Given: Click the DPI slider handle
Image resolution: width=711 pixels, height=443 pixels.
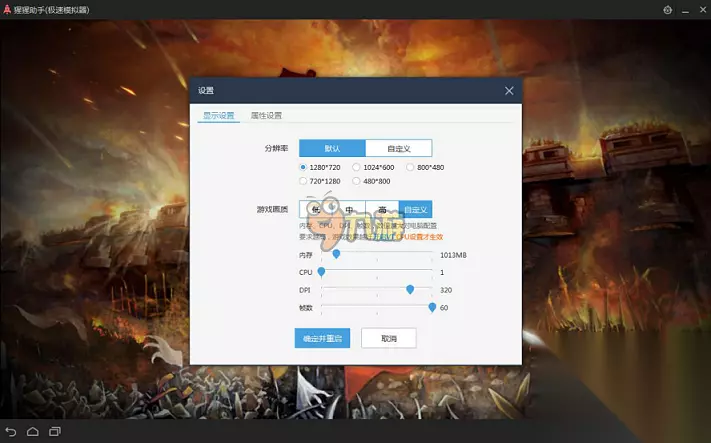Looking at the screenshot, I should click(x=410, y=289).
